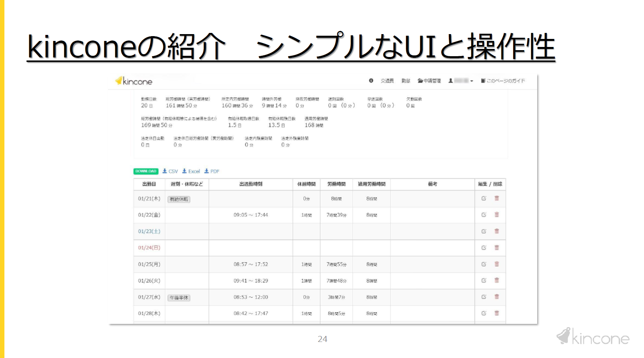Delete the 01/28(木) row
This screenshot has width=644, height=358.
(x=497, y=313)
